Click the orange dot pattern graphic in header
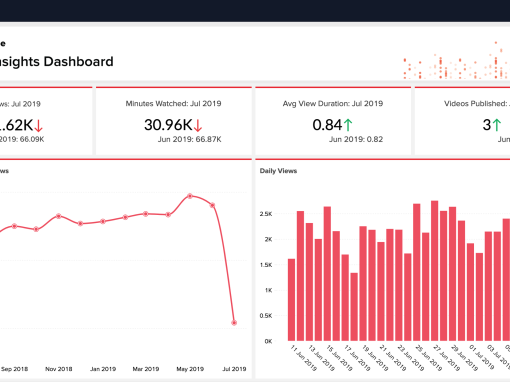Image resolution: width=510 pixels, height=382 pixels. pos(456,60)
